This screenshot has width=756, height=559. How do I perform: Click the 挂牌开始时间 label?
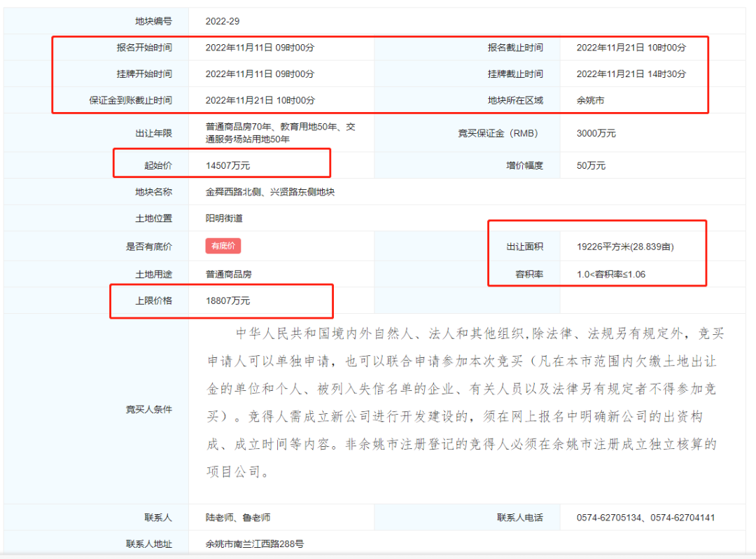144,74
